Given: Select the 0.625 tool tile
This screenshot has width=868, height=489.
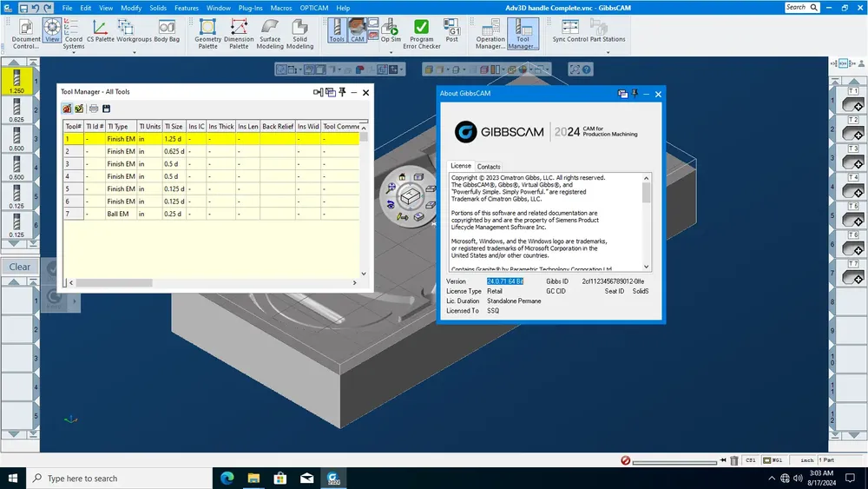Looking at the screenshot, I should pyautogui.click(x=16, y=109).
